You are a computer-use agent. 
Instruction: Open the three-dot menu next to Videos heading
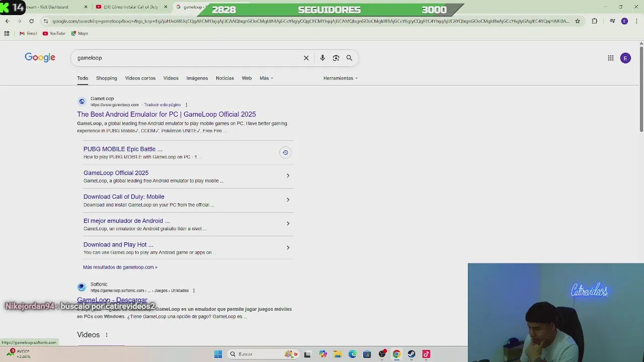[107, 335]
